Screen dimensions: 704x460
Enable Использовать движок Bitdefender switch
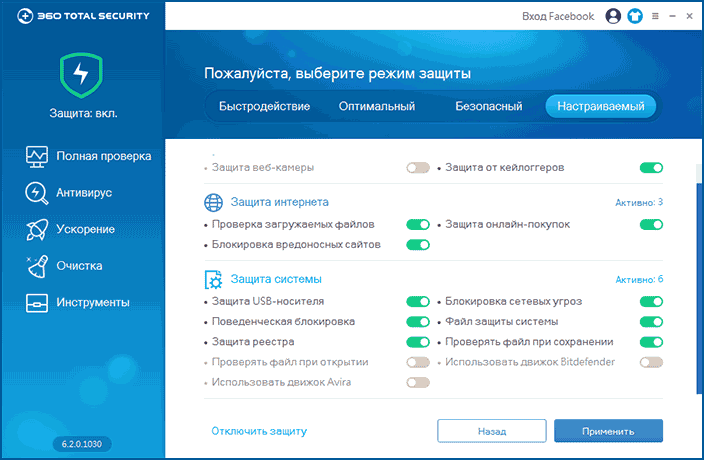coord(651,362)
